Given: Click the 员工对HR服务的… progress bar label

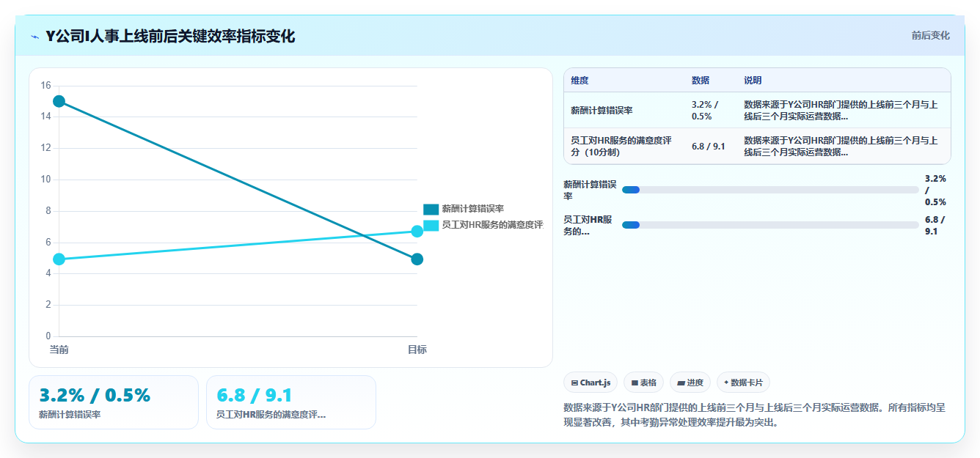Looking at the screenshot, I should [589, 225].
